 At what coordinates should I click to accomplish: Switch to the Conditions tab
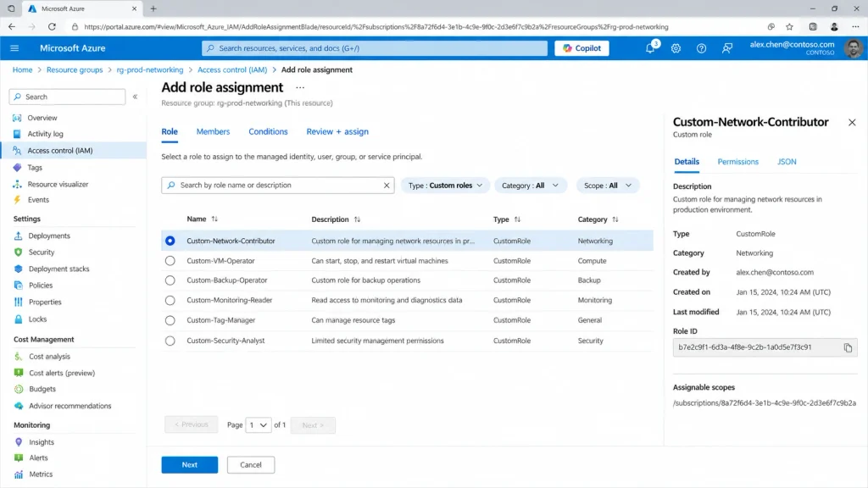268,131
